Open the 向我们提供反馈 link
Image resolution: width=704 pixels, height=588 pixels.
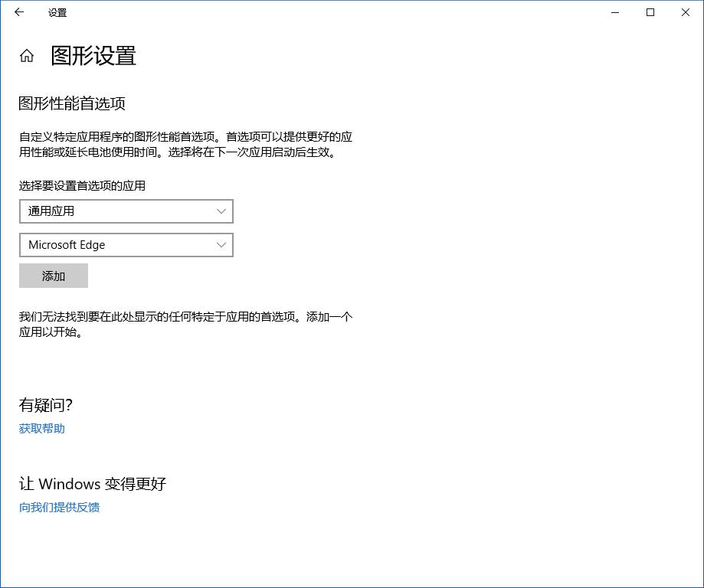click(59, 507)
